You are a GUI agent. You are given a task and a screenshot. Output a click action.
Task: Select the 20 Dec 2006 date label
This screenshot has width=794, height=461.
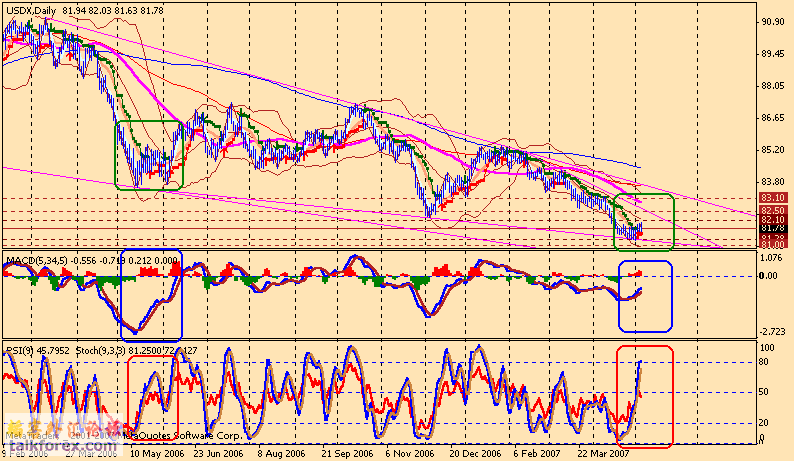pyautogui.click(x=475, y=453)
